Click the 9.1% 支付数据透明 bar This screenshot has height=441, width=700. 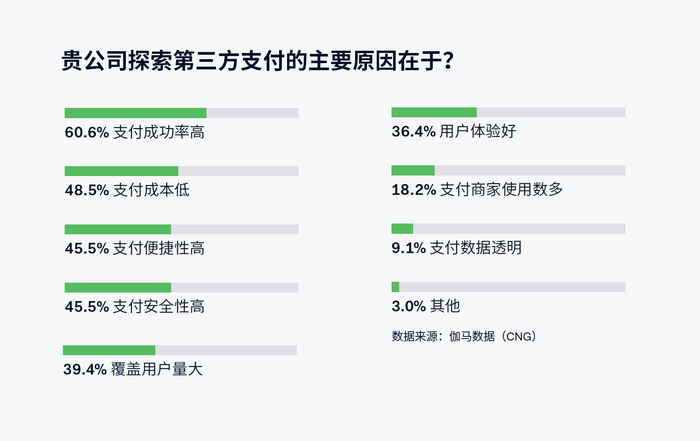coord(508,229)
